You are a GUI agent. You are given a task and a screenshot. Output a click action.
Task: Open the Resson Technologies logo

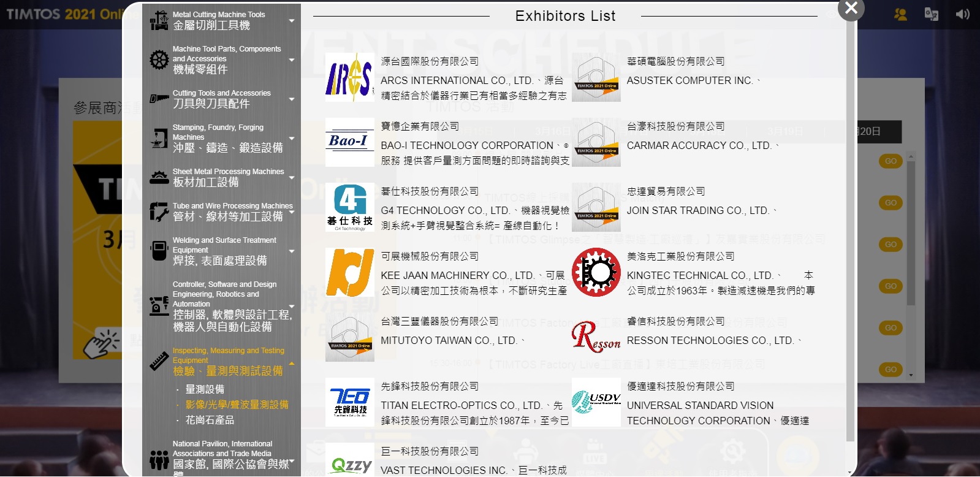click(x=596, y=337)
